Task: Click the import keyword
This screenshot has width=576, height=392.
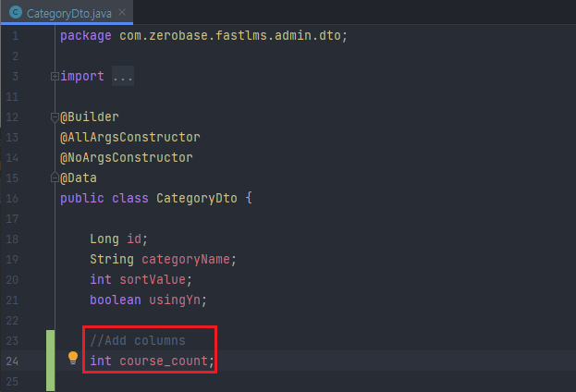Action: (x=82, y=77)
